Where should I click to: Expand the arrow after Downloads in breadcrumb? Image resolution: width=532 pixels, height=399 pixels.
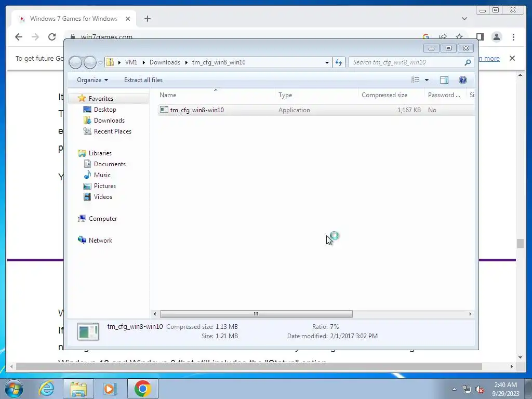[x=187, y=62]
